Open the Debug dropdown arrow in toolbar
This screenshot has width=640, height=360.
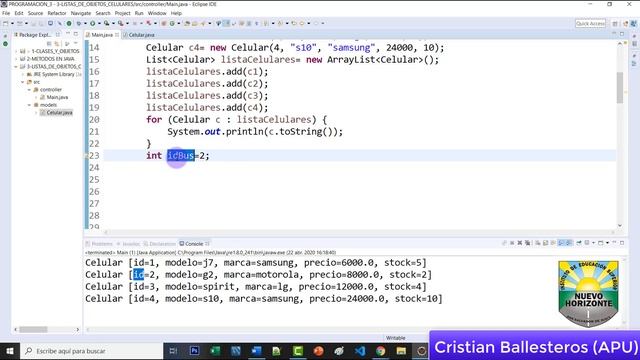click(85, 23)
